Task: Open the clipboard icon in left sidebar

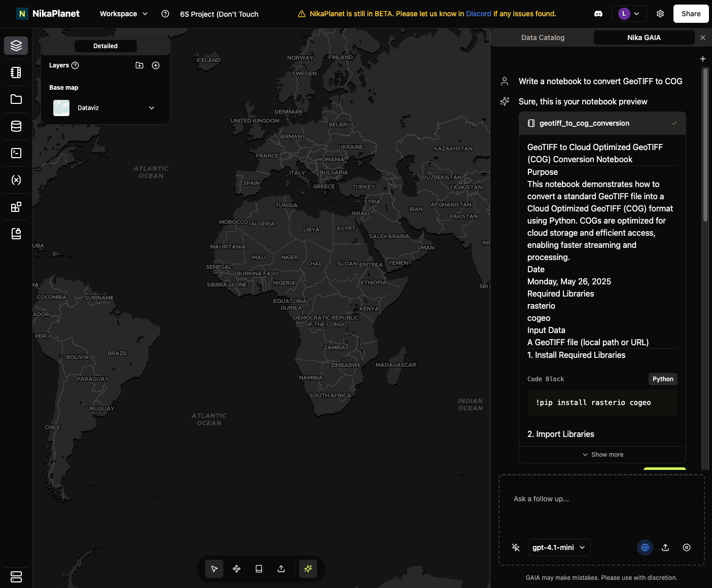Action: (16, 234)
